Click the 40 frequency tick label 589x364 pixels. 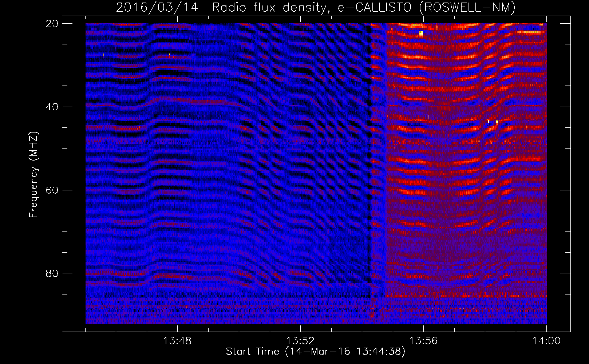(52, 107)
